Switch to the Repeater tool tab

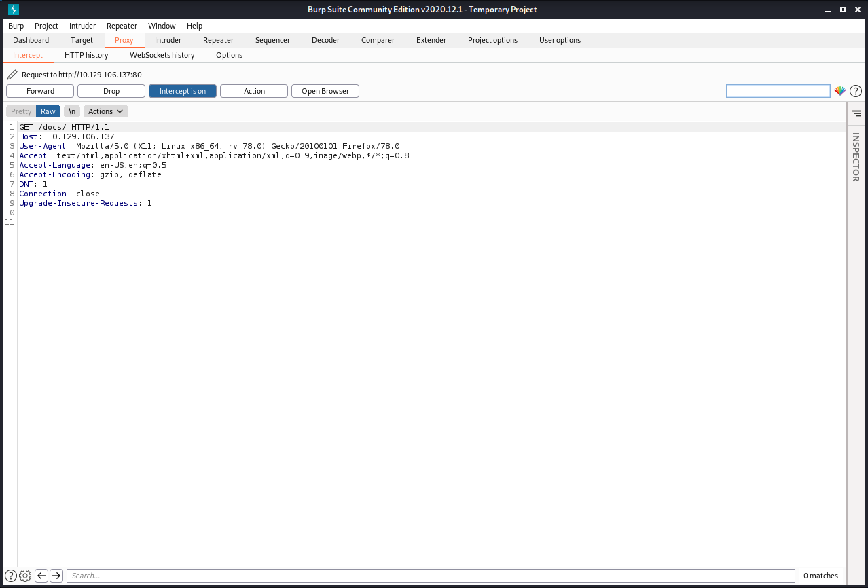(218, 40)
